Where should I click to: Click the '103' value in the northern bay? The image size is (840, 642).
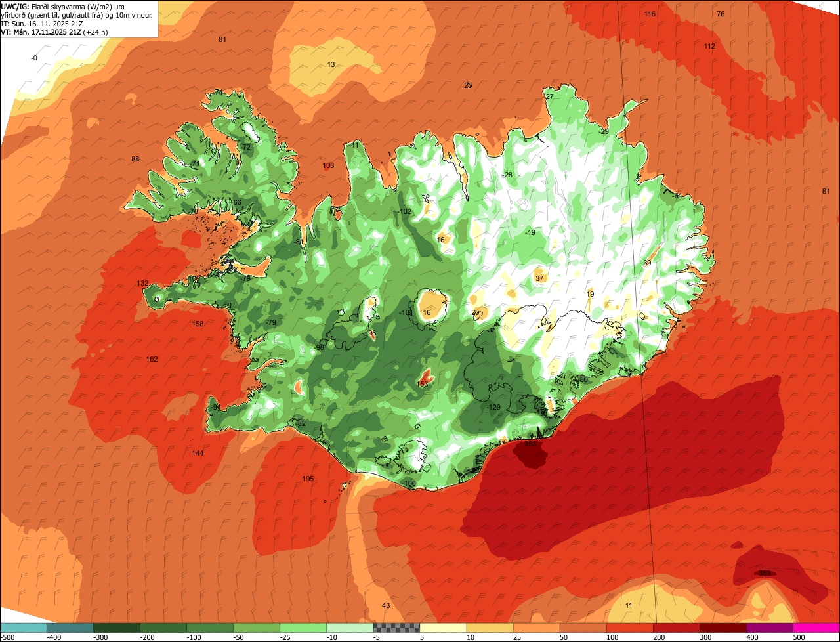pyautogui.click(x=329, y=165)
